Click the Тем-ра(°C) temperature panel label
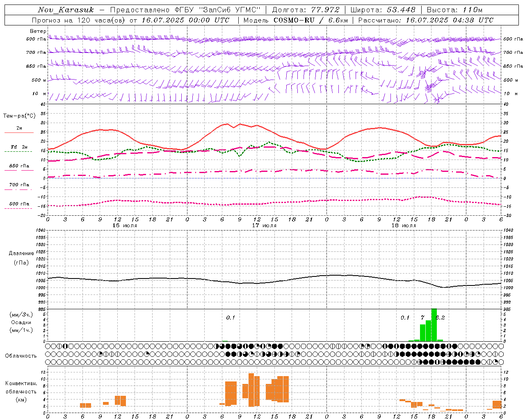Image resolution: width=525 pixels, height=420 pixels. point(20,116)
